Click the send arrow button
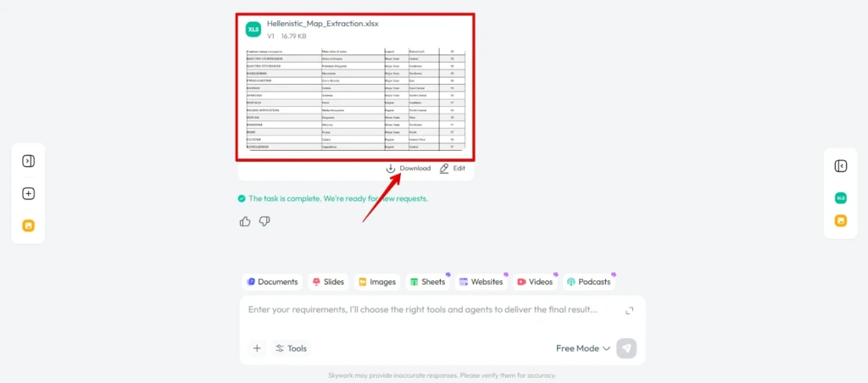This screenshot has width=868, height=383. click(626, 349)
